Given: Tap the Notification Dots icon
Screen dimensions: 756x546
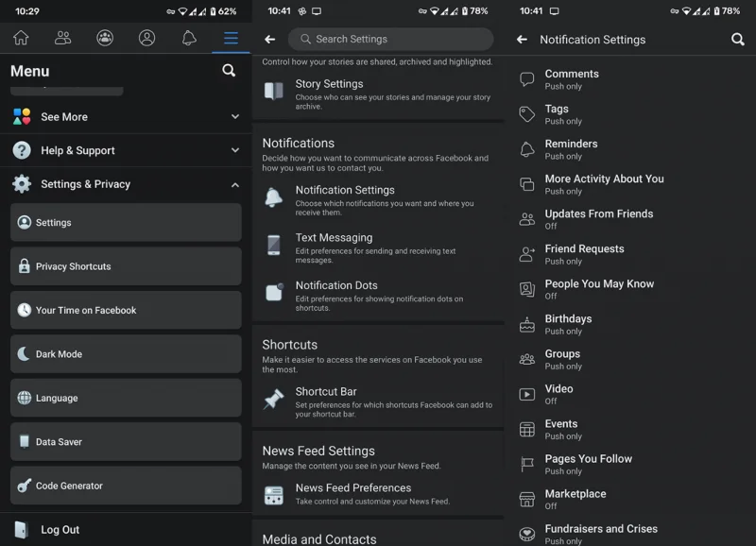Looking at the screenshot, I should (x=274, y=292).
